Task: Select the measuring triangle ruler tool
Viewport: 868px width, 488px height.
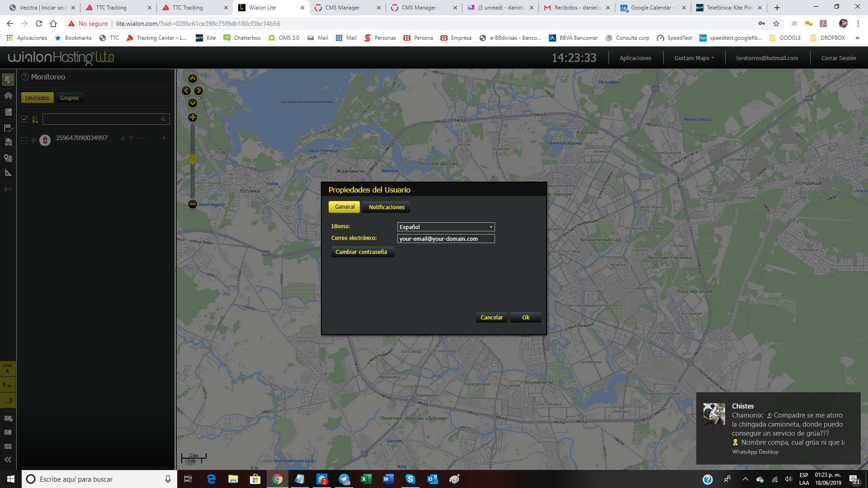Action: [x=8, y=173]
